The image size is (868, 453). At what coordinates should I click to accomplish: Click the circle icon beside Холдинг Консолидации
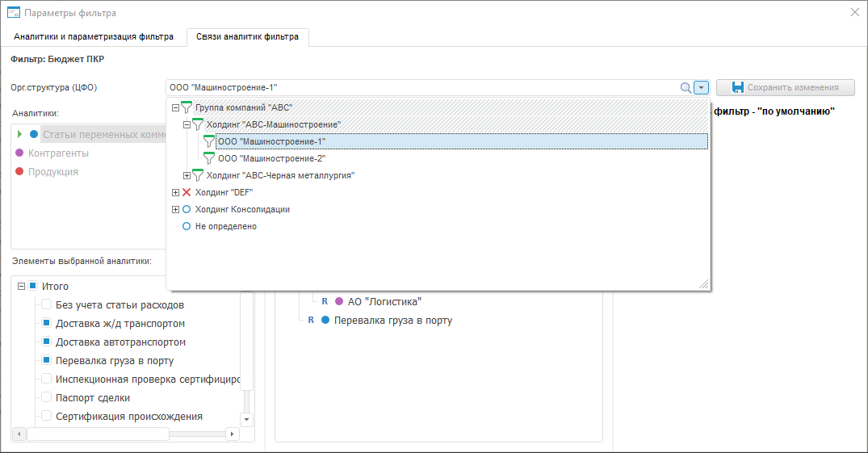point(187,209)
